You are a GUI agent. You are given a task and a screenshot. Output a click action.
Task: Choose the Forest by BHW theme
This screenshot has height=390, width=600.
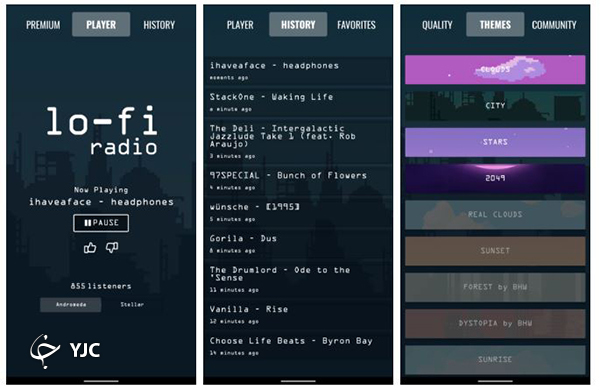pos(495,287)
